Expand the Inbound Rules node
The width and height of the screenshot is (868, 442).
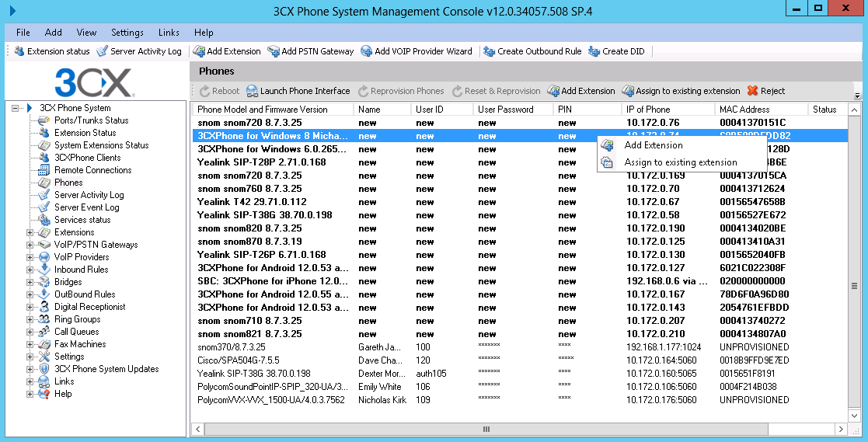pyautogui.click(x=30, y=270)
